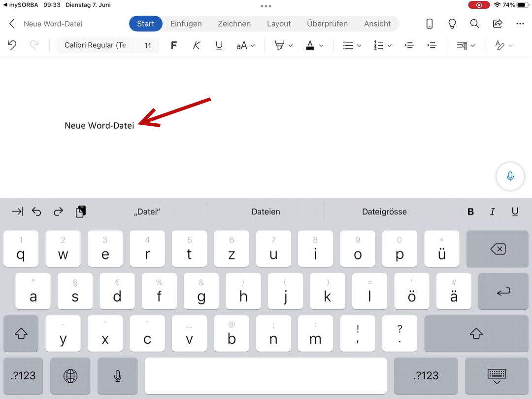Choose the suggestion "Dateien"

[x=266, y=212]
